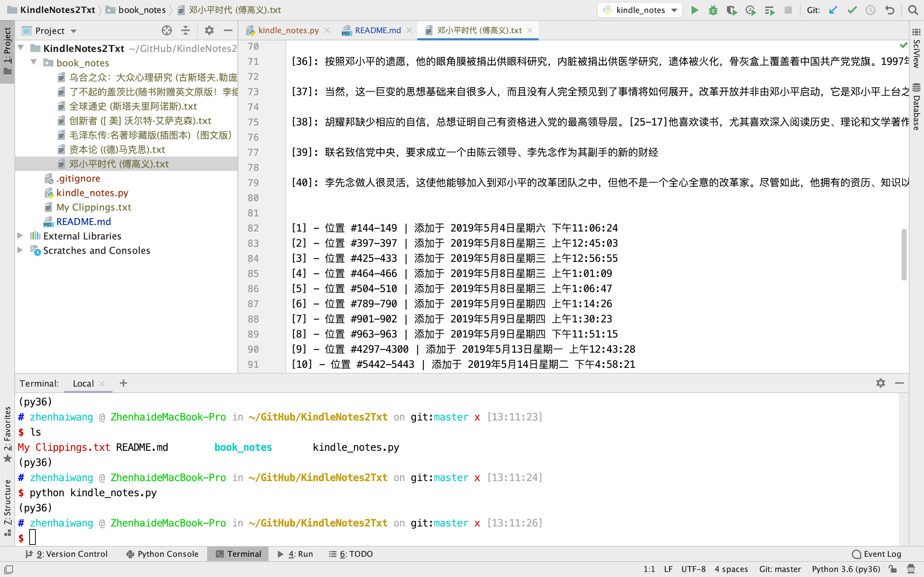The image size is (924, 577).
Task: Click the Git Commit checkmark icon
Action: (x=852, y=10)
